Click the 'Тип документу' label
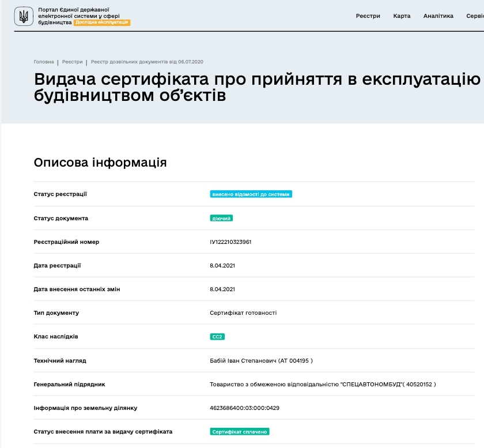The image size is (484, 448). tap(56, 313)
